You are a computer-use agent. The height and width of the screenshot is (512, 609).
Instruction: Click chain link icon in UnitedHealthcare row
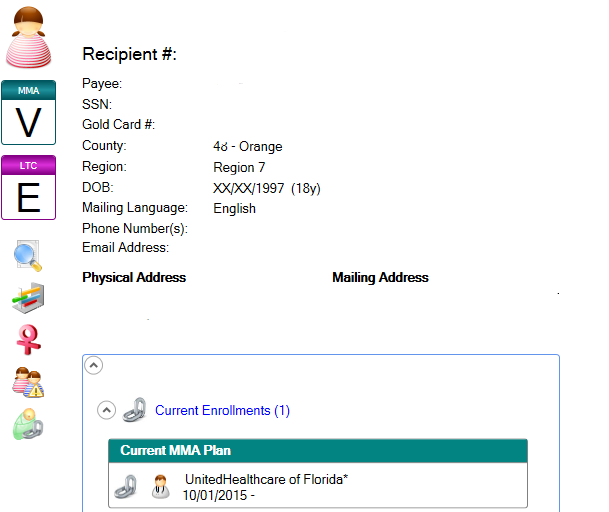[x=125, y=487]
